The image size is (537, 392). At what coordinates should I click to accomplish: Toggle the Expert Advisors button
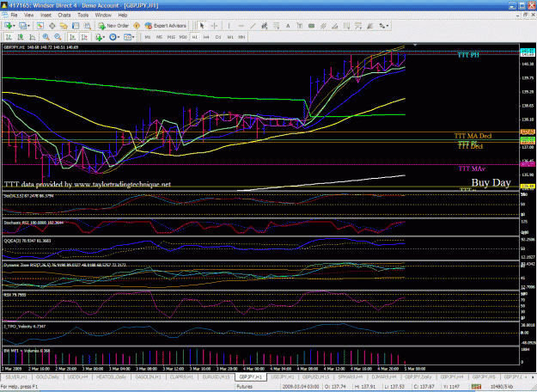pyautogui.click(x=166, y=26)
